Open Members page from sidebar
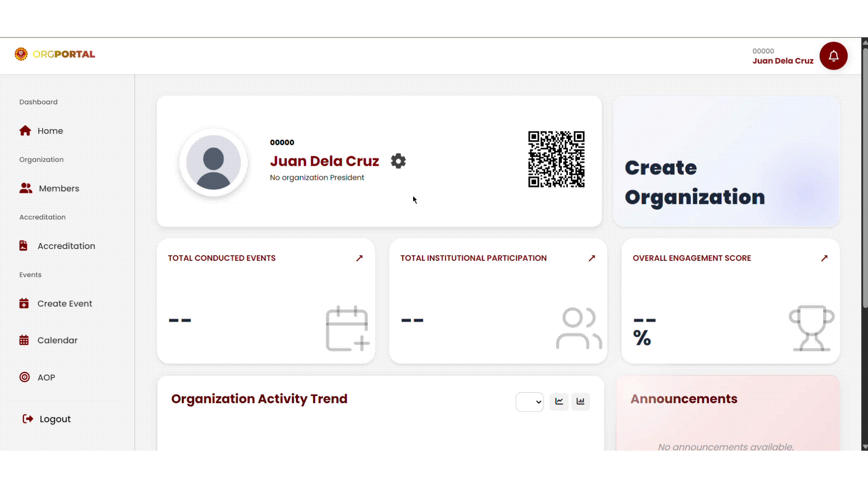868x488 pixels. click(59, 188)
